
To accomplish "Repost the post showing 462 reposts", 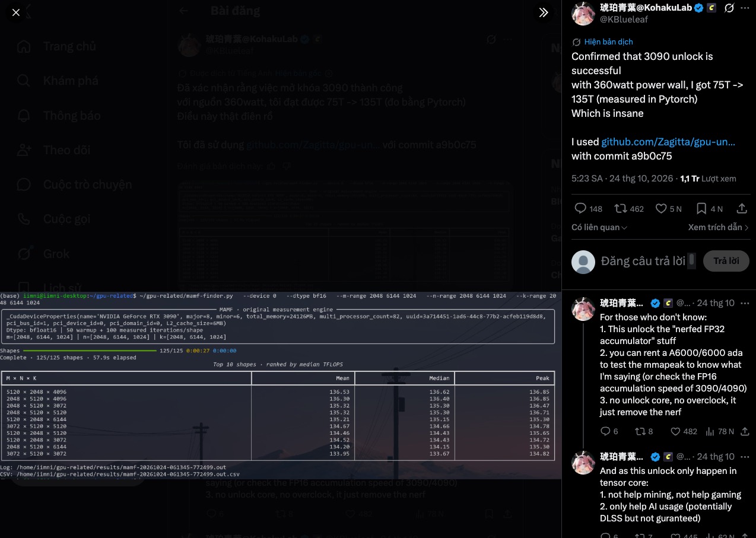I will [629, 209].
